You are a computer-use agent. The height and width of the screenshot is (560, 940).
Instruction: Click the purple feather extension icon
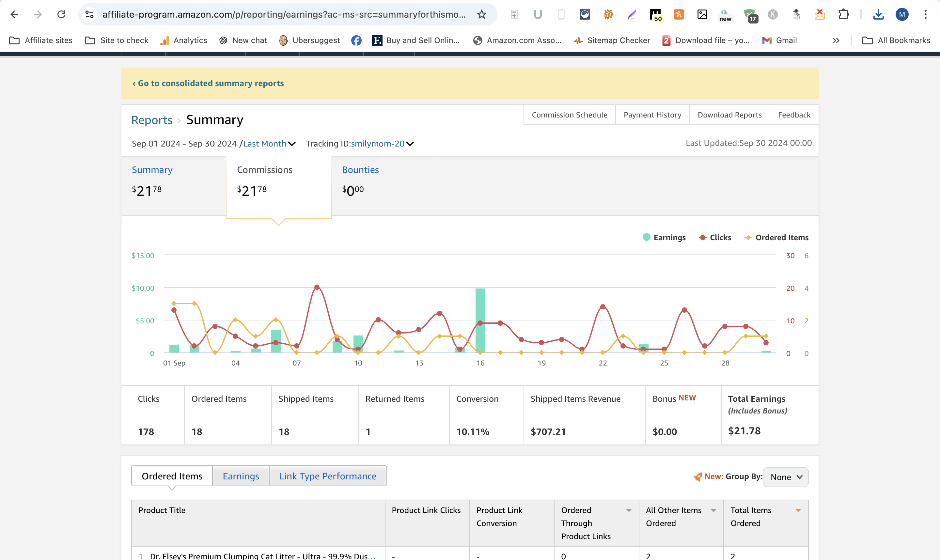pyautogui.click(x=632, y=14)
